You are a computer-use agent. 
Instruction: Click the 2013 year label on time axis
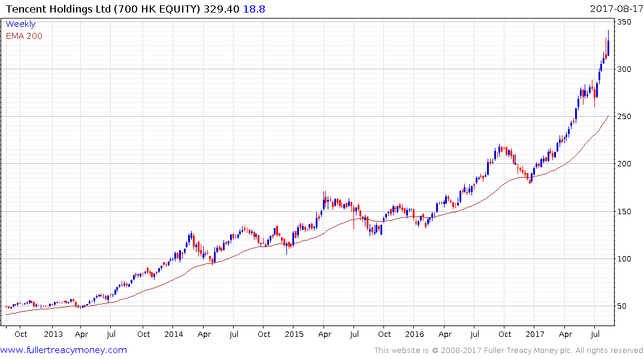coord(53,334)
